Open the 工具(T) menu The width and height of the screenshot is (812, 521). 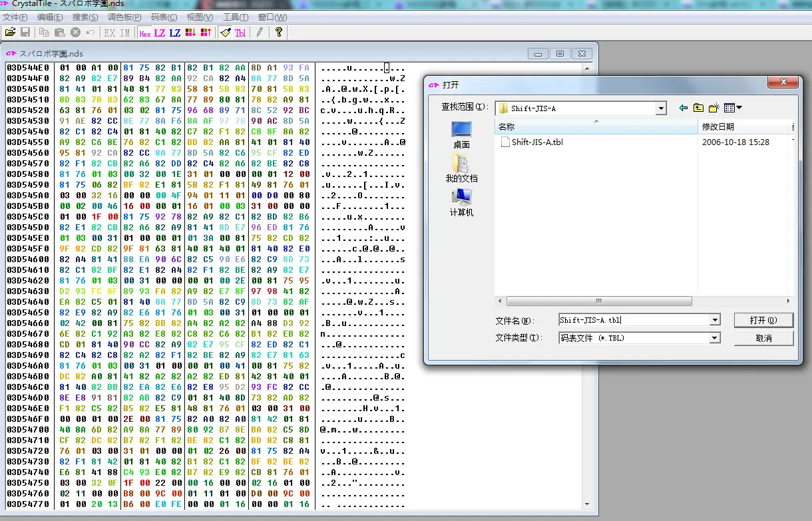[235, 17]
